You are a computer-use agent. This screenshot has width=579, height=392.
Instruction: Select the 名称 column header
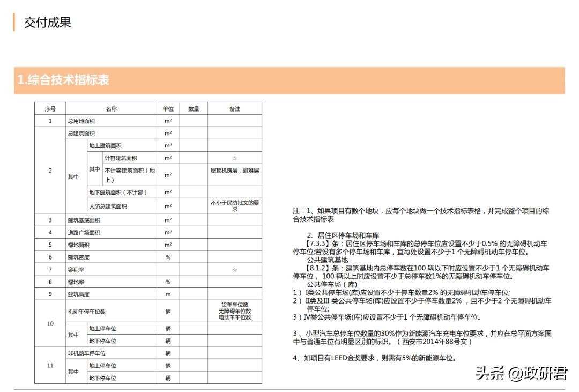click(111, 109)
